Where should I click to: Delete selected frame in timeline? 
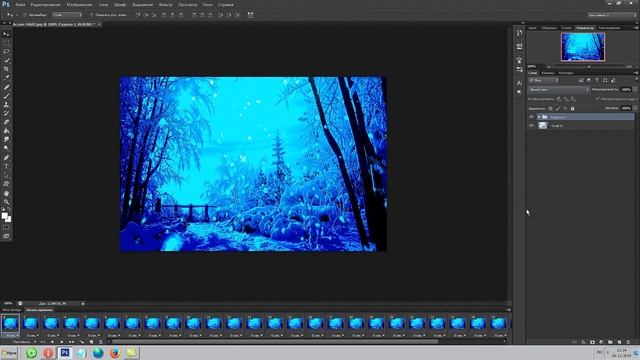101,342
